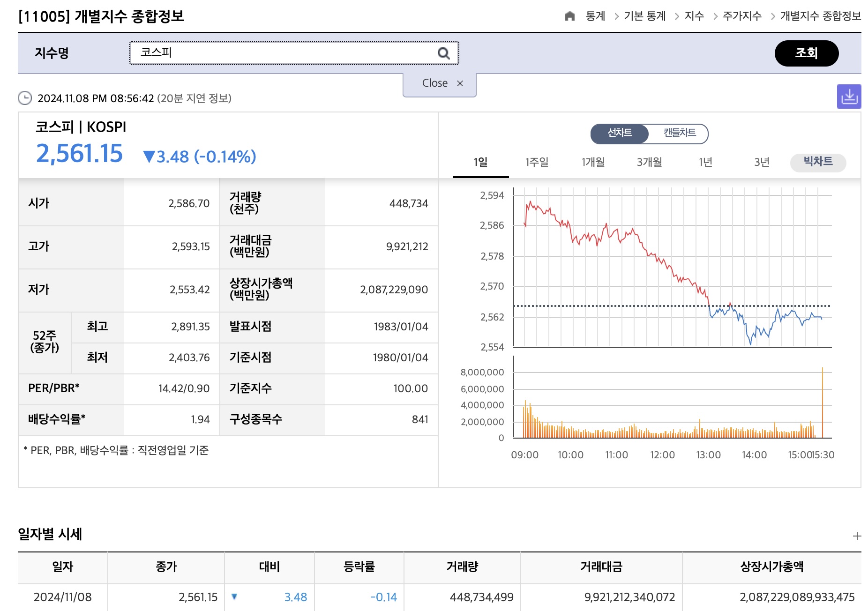Viewport: 868px width, 611px height.
Task: Click the 구성종목수 value 841
Action: pyautogui.click(x=420, y=419)
